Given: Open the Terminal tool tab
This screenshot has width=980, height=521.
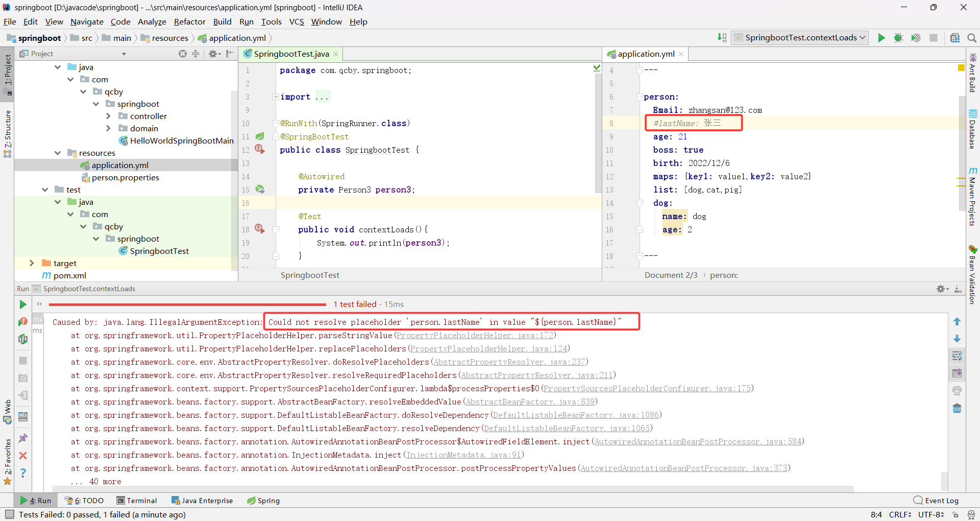Looking at the screenshot, I should pyautogui.click(x=137, y=501).
